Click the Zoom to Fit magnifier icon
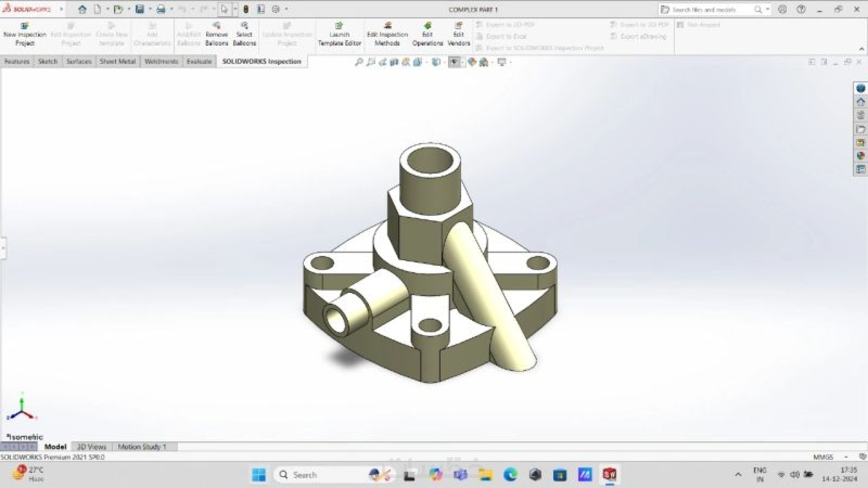The image size is (868, 488). click(359, 62)
